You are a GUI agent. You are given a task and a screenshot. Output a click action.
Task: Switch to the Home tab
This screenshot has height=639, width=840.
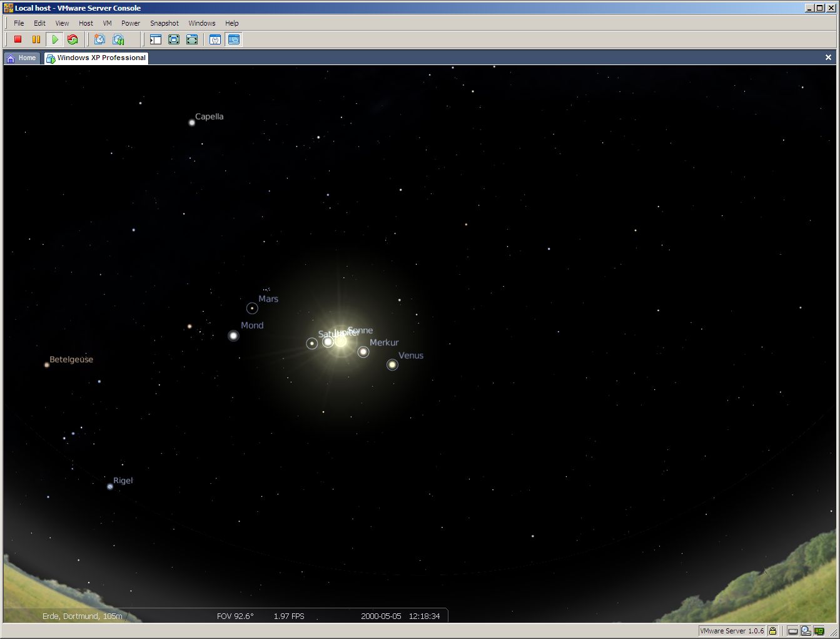coord(22,58)
